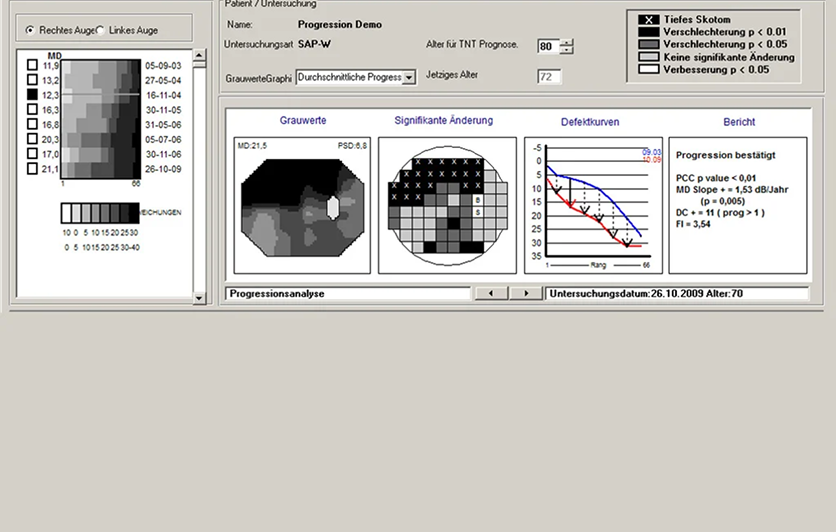This screenshot has height=532, width=836.
Task: Open the Signifikante Änderung heading
Action: 444,120
